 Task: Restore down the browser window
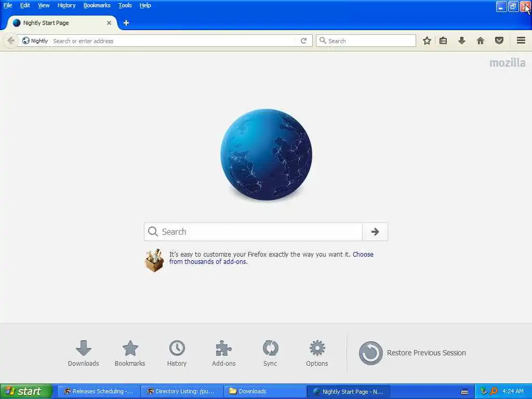pyautogui.click(x=513, y=6)
